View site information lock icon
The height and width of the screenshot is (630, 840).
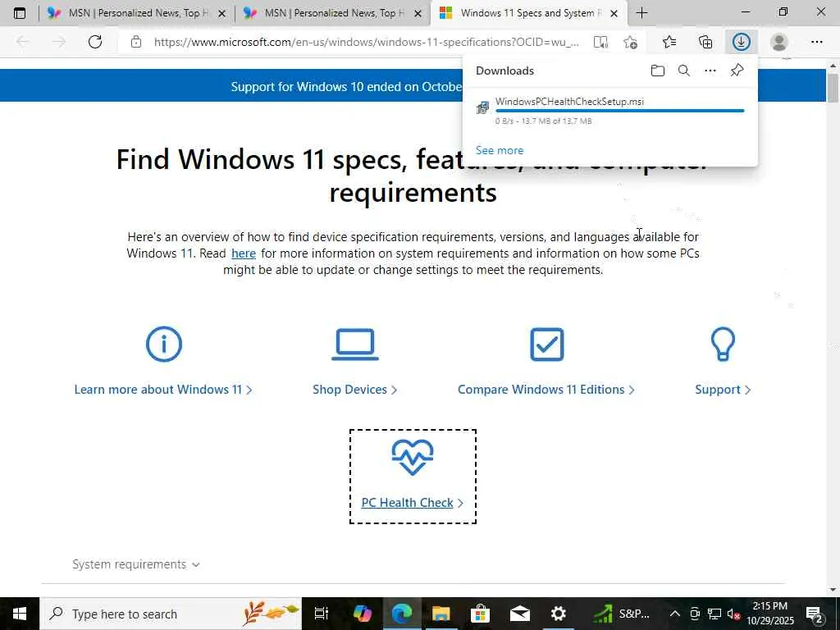(136, 42)
